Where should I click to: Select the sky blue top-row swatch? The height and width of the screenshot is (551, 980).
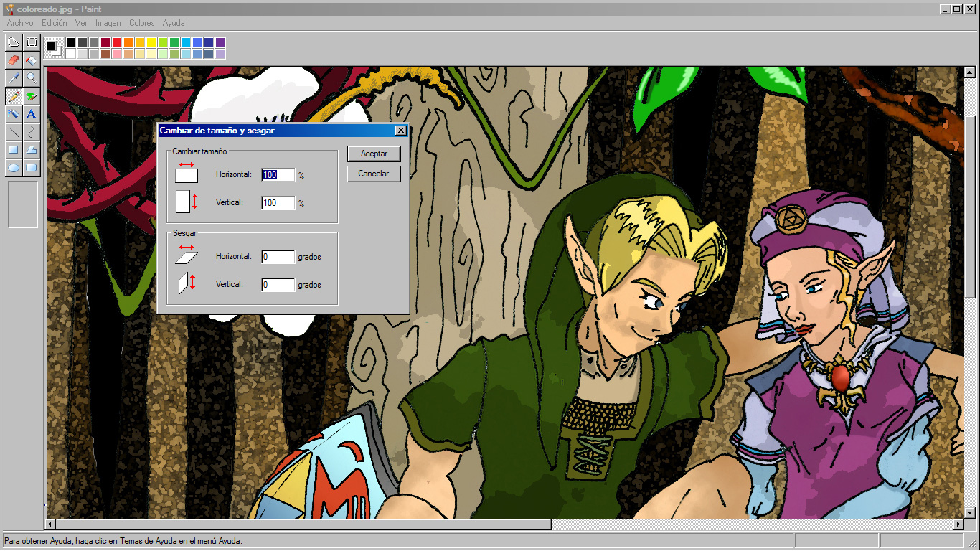click(186, 42)
